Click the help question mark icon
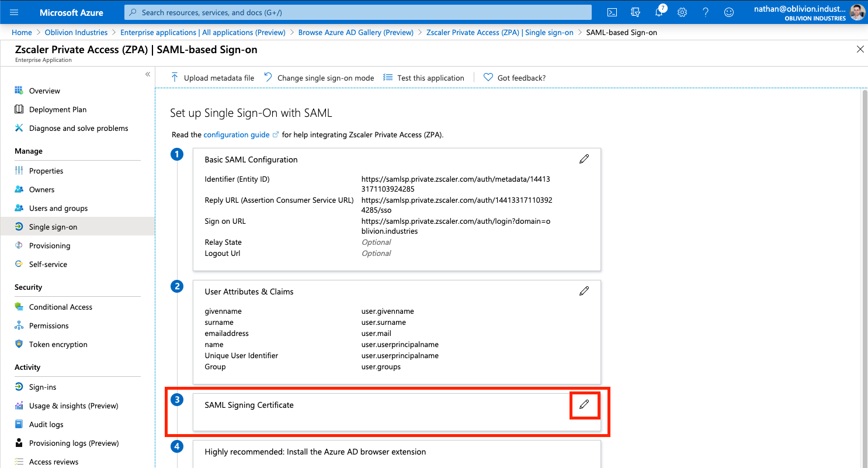The image size is (868, 468). point(705,12)
